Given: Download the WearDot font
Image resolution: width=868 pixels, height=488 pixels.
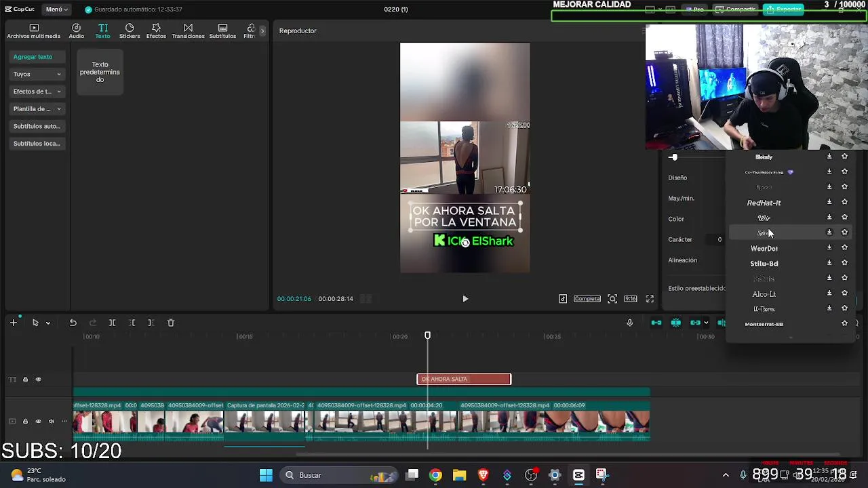Looking at the screenshot, I should 829,247.
